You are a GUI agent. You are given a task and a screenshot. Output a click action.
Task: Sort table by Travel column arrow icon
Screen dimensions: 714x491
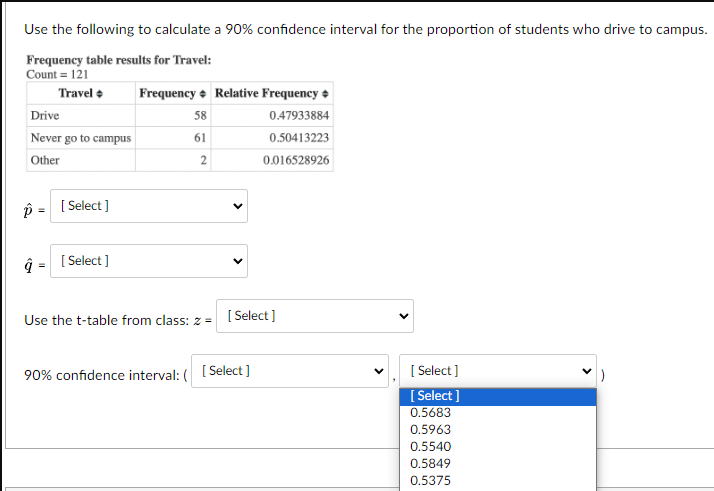coord(99,94)
